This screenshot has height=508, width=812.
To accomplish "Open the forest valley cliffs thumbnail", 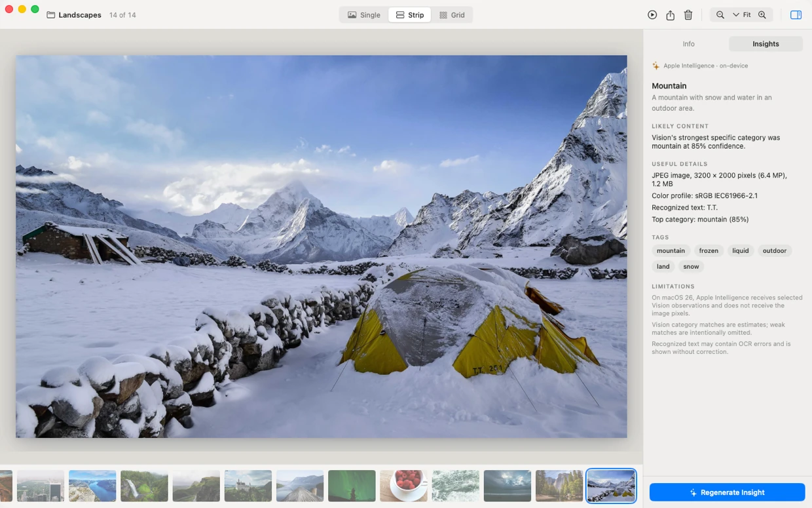I will (559, 486).
